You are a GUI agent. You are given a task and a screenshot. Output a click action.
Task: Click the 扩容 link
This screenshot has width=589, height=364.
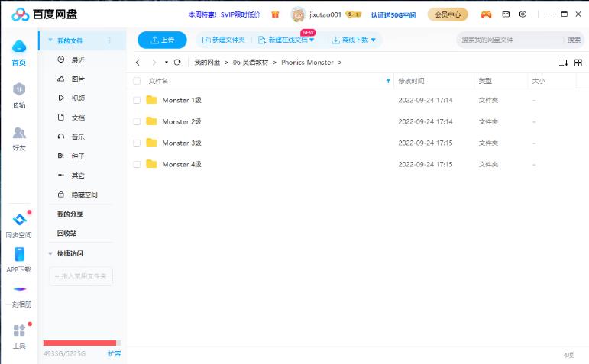click(115, 353)
